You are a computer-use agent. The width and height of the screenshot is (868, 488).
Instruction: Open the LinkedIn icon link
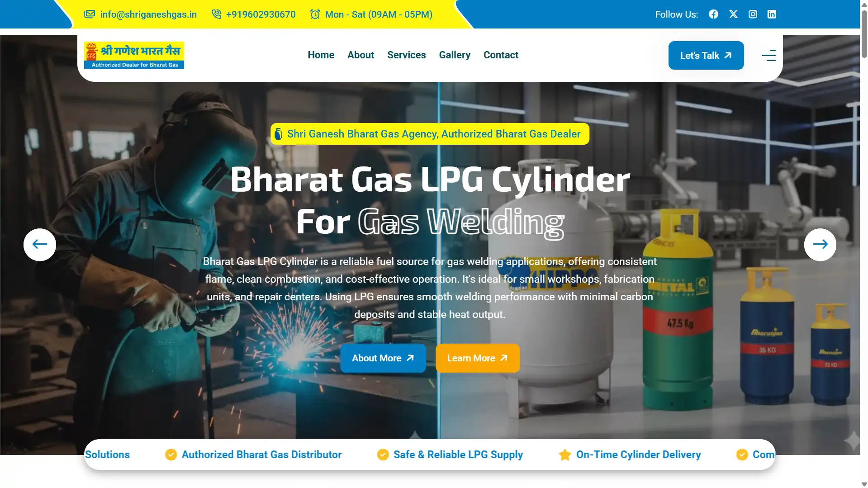[772, 14]
